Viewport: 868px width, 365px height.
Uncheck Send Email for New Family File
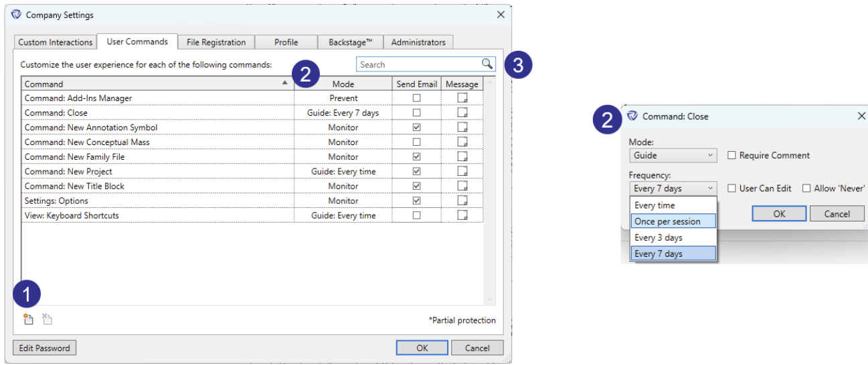pyautogui.click(x=416, y=157)
